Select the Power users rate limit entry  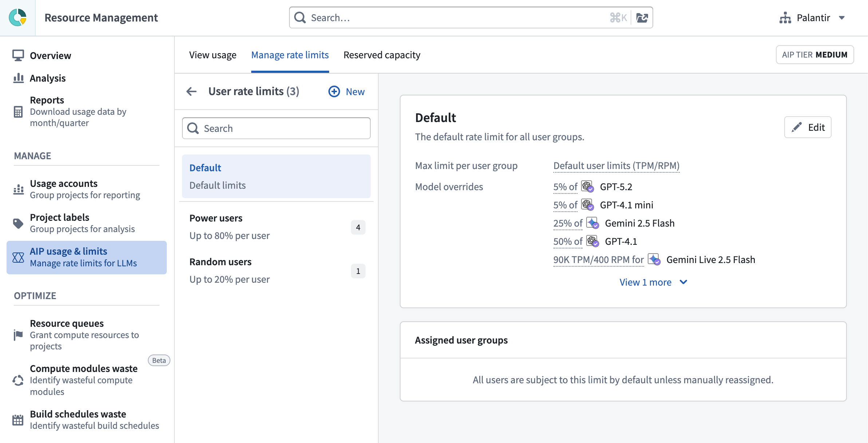276,227
